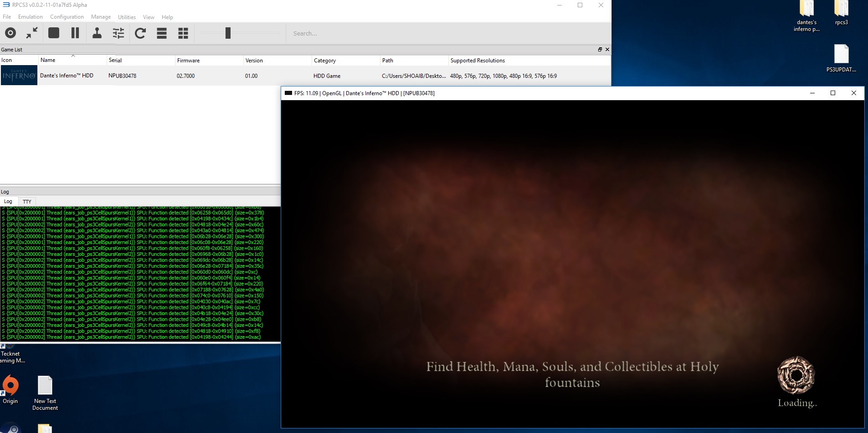Open configuration sliders icon in toolbar

point(118,33)
